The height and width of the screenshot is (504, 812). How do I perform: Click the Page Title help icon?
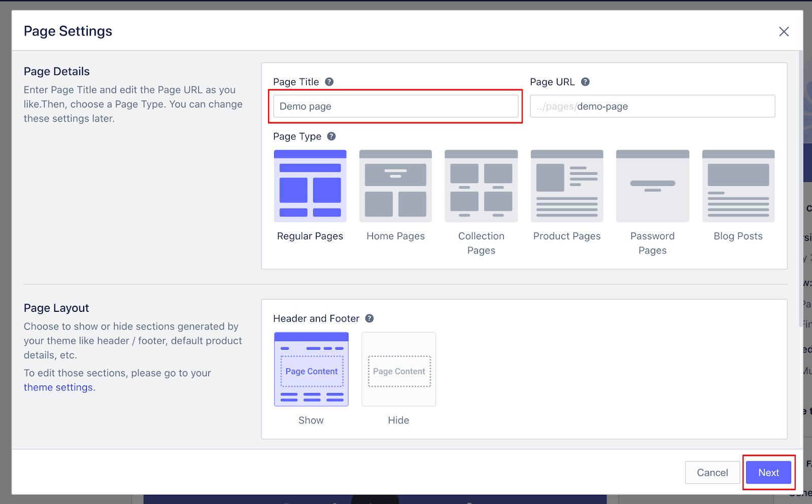[x=329, y=82]
